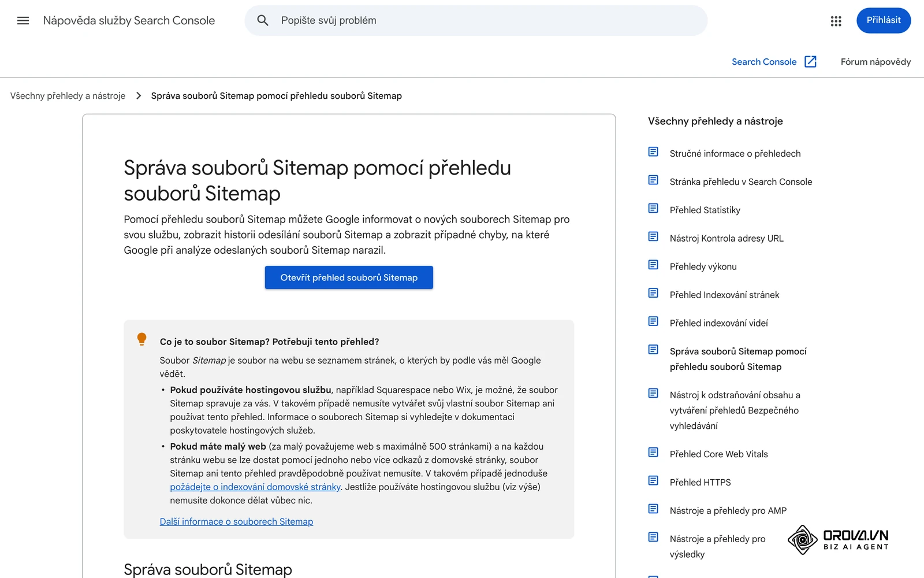Click the search magnifier icon
This screenshot has width=924, height=578.
[x=263, y=21]
